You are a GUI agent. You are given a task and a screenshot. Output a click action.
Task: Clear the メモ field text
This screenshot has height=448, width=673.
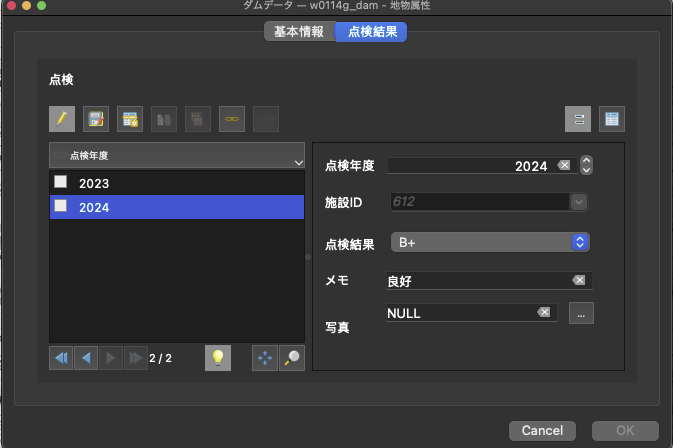(x=579, y=280)
